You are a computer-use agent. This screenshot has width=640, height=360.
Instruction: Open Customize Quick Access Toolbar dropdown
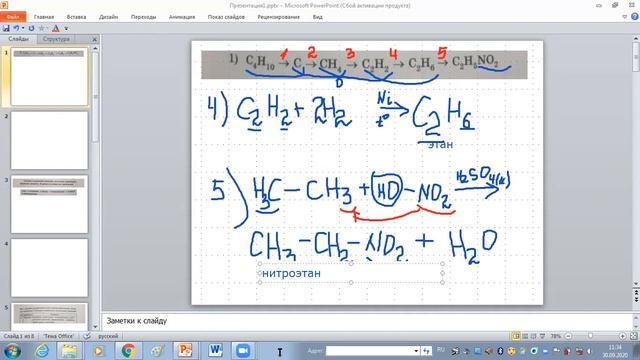(x=66, y=29)
